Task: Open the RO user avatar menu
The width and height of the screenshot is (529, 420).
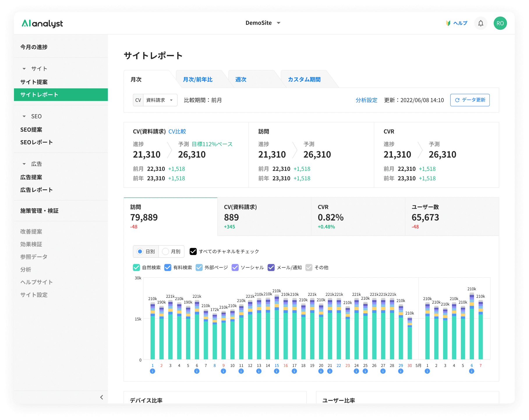Action: (x=500, y=23)
